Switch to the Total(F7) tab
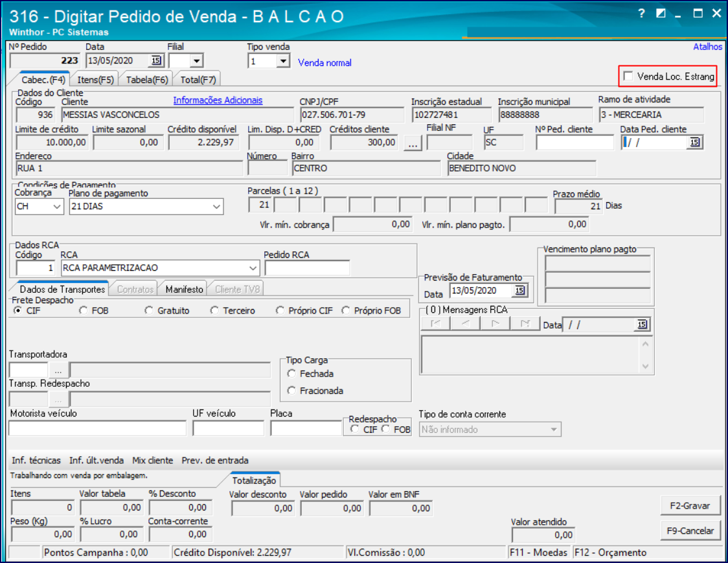 [x=198, y=80]
